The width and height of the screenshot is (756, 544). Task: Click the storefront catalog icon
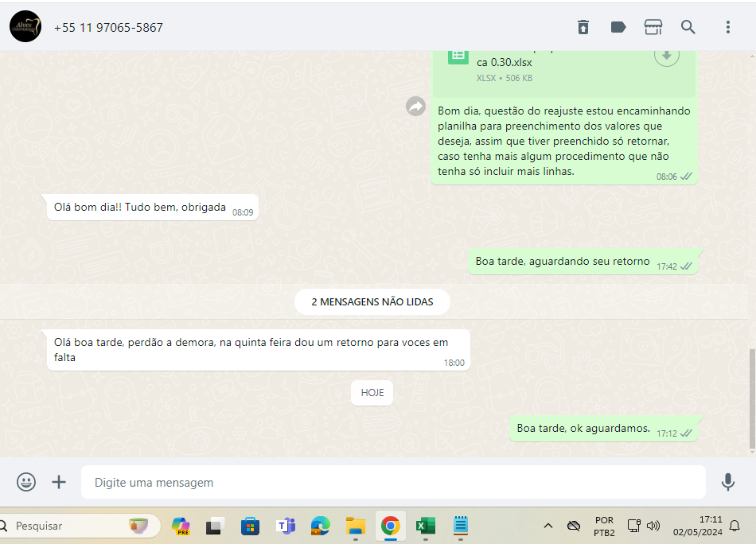(653, 27)
